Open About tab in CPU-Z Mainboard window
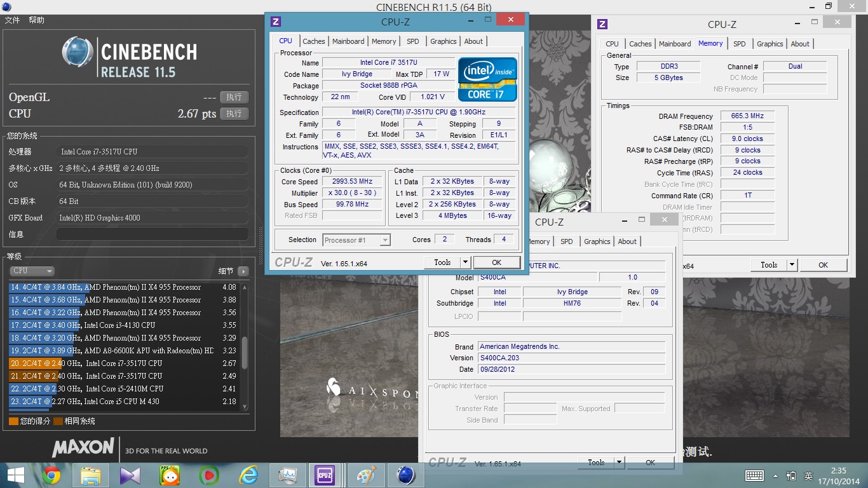Screen dimensions: 868x488 627,241
